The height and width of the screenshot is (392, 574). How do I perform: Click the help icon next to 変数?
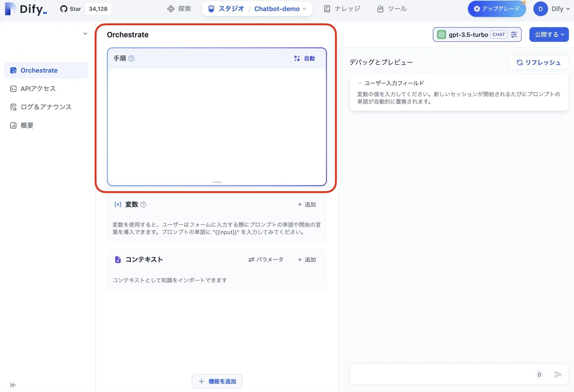[144, 204]
